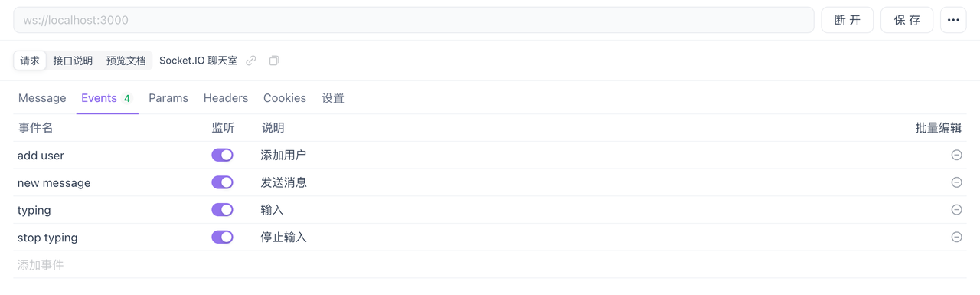Screen dimensions: 980x295
Task: Delete the stop typing event row
Action: tap(956, 238)
